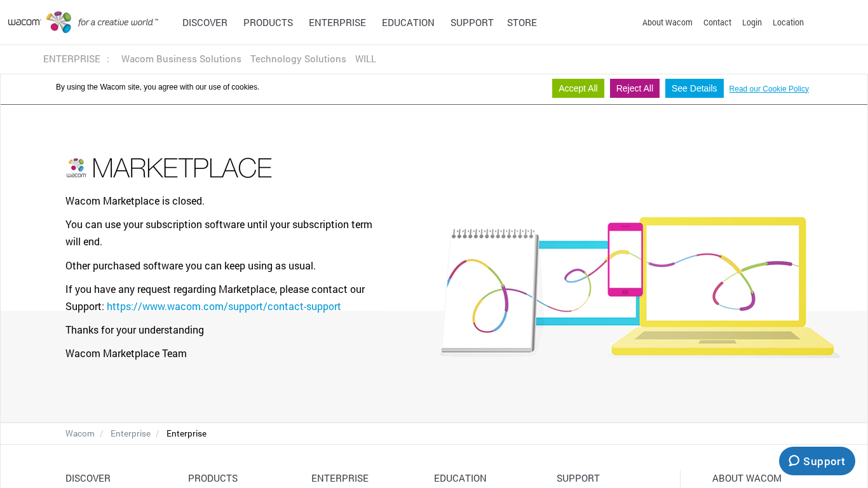The width and height of the screenshot is (868, 488).
Task: Click See Details for cookies
Action: 695,88
